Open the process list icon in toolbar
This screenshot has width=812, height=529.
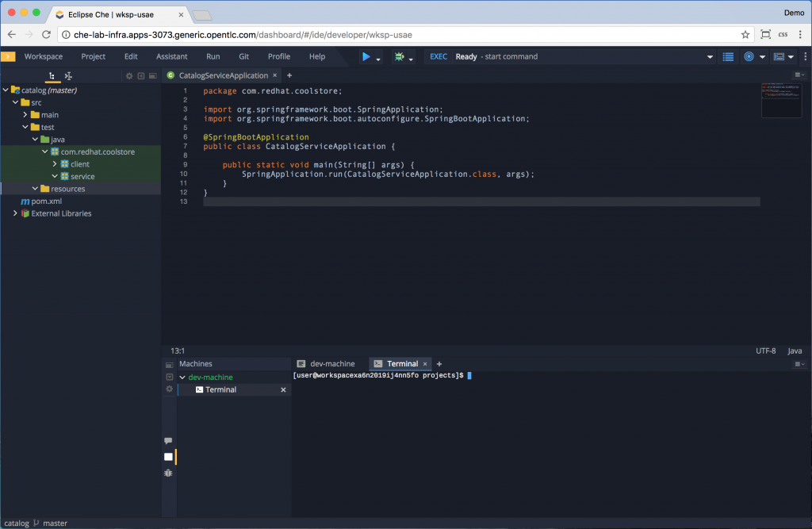pyautogui.click(x=728, y=56)
